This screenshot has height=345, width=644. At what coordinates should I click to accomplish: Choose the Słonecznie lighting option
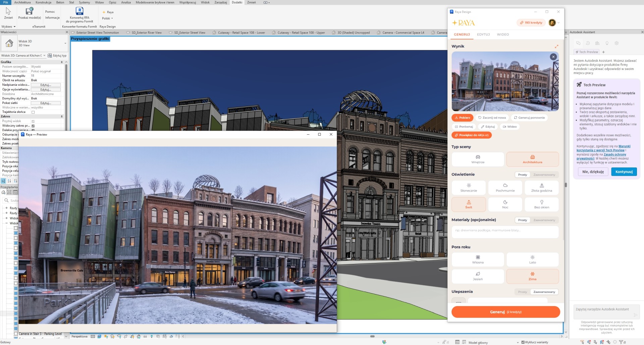(x=469, y=188)
